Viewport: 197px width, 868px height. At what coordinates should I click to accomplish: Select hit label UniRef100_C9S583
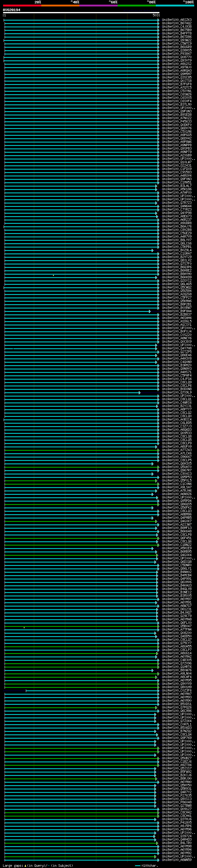[177, 172]
